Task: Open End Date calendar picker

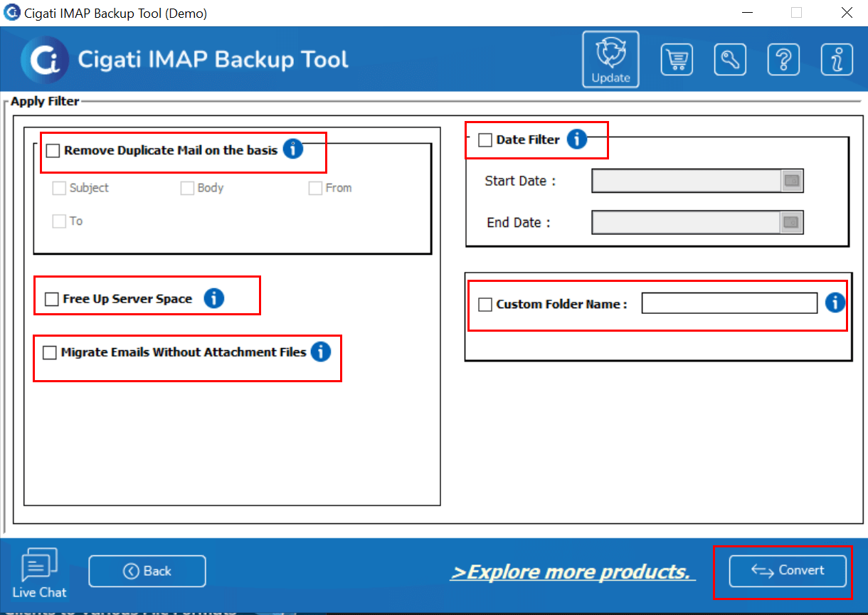Action: [x=792, y=222]
